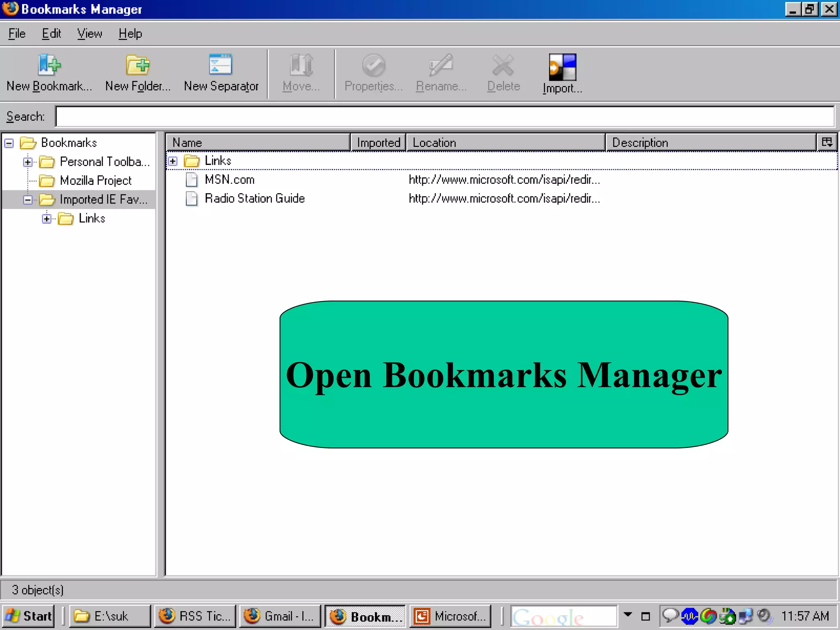Open the File menu
Screen dimensions: 840x630
[x=17, y=34]
